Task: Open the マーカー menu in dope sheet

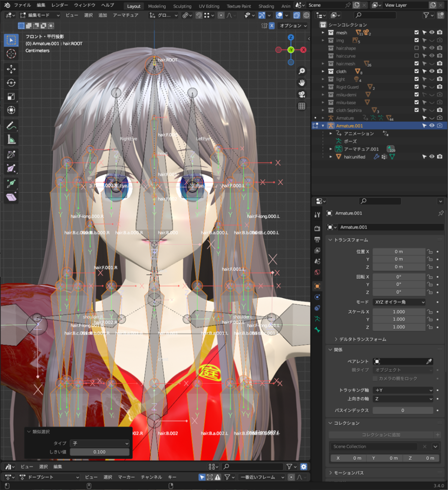Action: point(126,477)
